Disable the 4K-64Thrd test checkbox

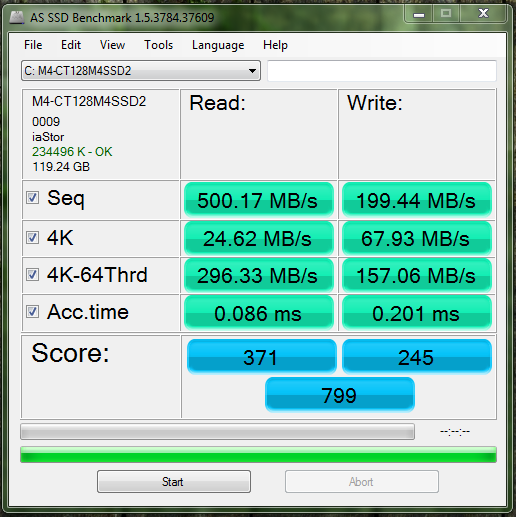tap(33, 275)
